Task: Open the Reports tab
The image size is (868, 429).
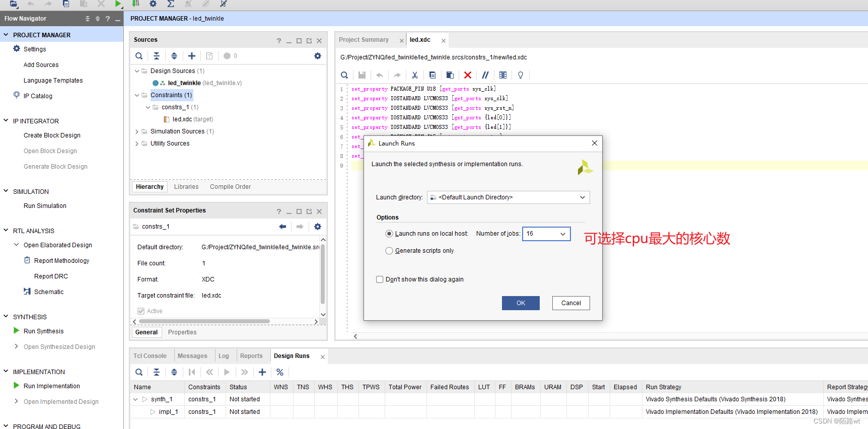Action: pyautogui.click(x=251, y=356)
